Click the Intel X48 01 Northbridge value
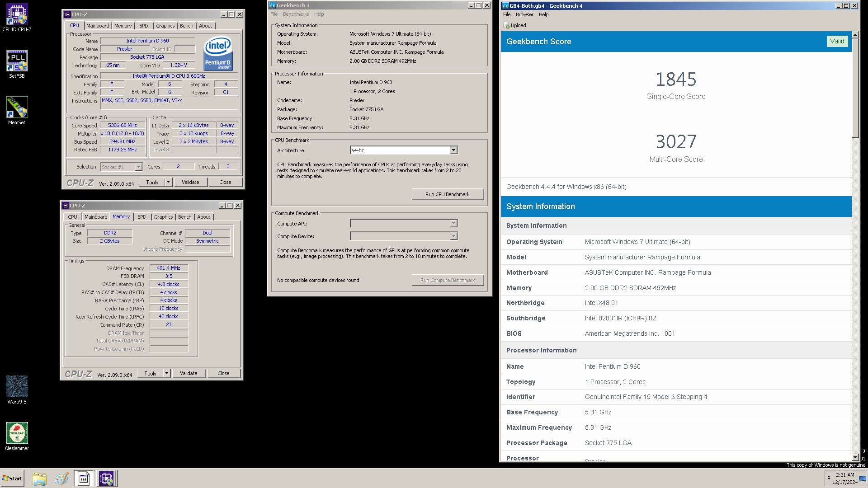Viewport: 868px width, 488px height. [601, 303]
